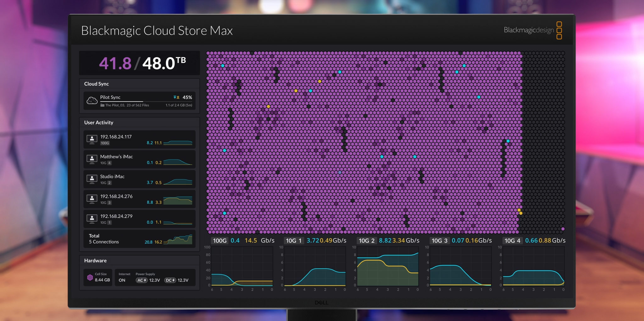This screenshot has width=644, height=321.
Task: Click the user icon for Studio iMac
Action: pyautogui.click(x=92, y=179)
